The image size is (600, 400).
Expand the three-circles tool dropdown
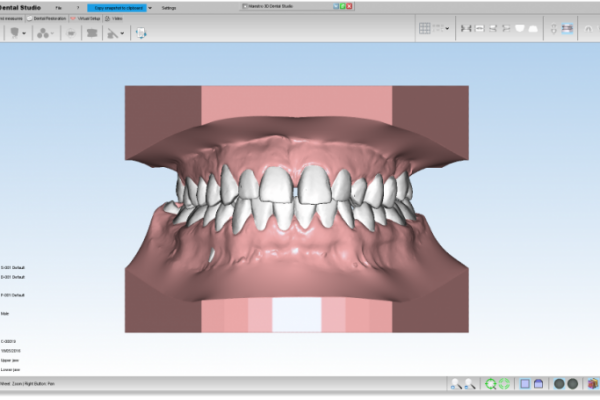pos(46,32)
